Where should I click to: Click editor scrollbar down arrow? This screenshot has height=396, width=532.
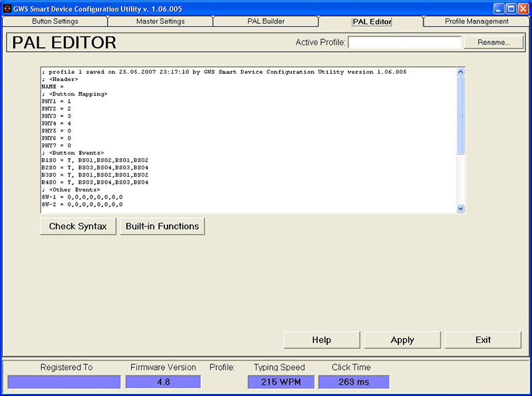pos(460,209)
